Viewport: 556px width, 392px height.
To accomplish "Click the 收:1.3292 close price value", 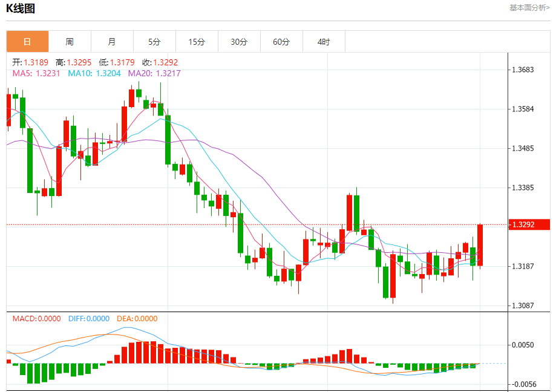I will click(x=160, y=62).
